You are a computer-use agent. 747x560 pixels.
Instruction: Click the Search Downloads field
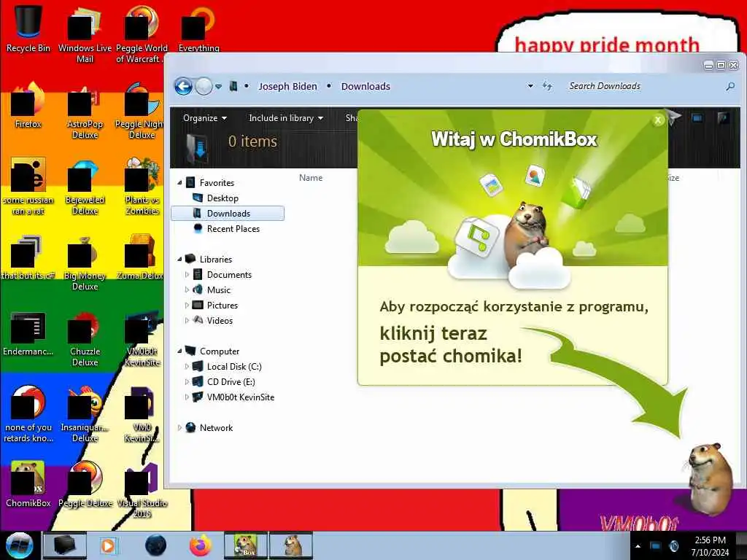(643, 86)
